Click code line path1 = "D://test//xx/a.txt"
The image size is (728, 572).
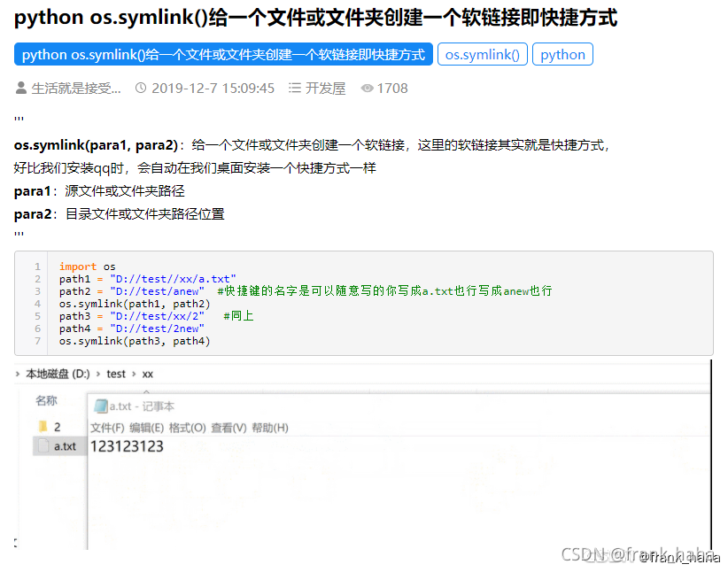148,279
